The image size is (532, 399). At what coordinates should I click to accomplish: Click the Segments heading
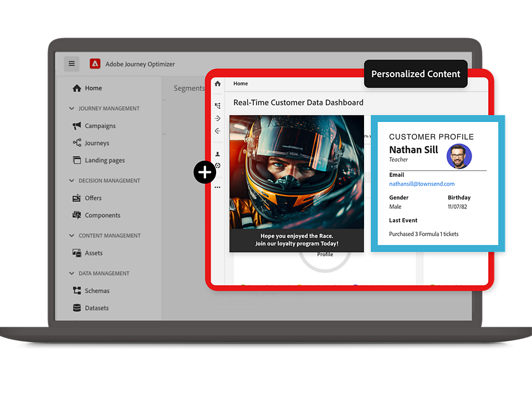pyautogui.click(x=190, y=88)
